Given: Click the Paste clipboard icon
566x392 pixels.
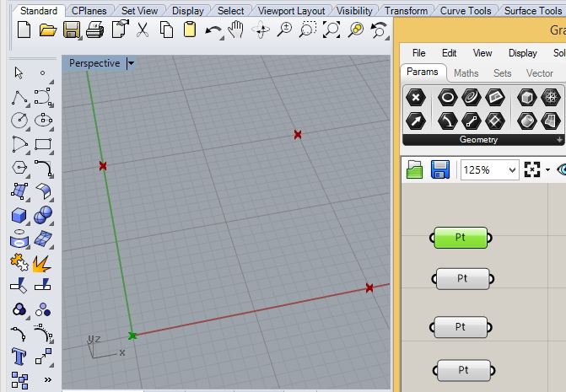Looking at the screenshot, I should 190,30.
